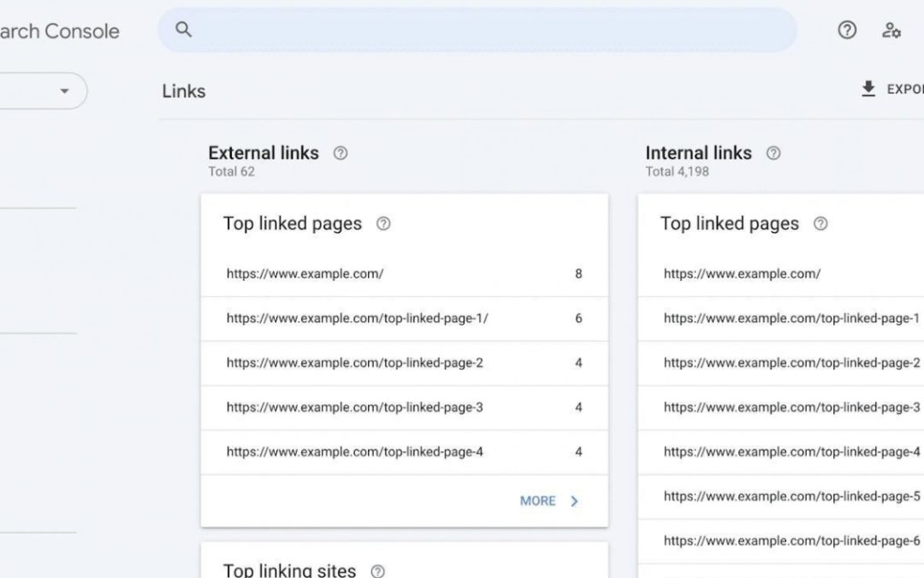Click help icon in Internal Top linked pages
Screen dimensions: 924x578
point(820,223)
